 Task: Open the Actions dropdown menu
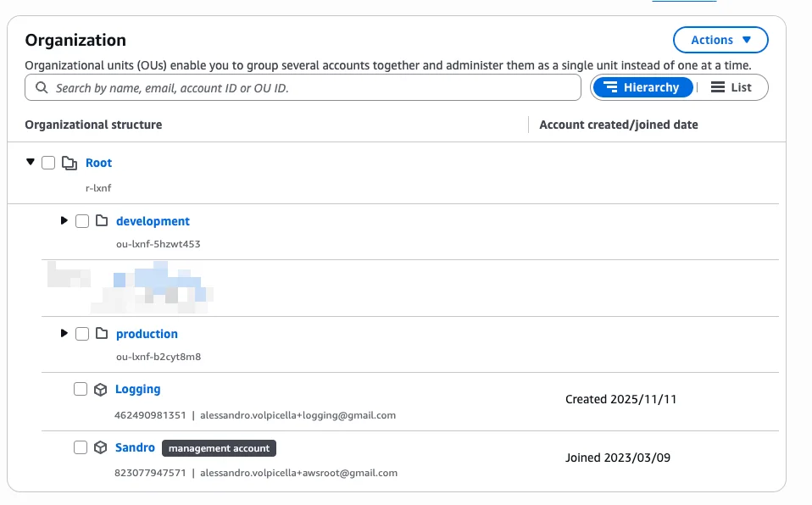click(x=720, y=40)
